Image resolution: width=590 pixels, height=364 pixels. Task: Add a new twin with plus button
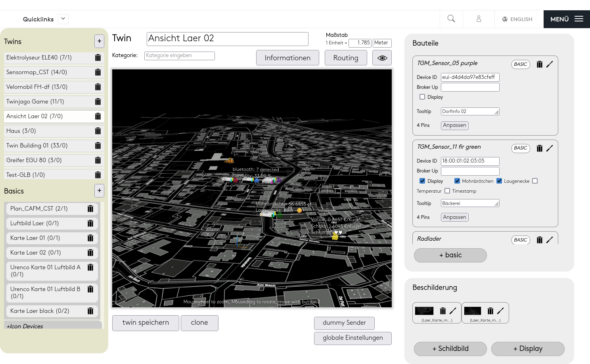pos(99,41)
